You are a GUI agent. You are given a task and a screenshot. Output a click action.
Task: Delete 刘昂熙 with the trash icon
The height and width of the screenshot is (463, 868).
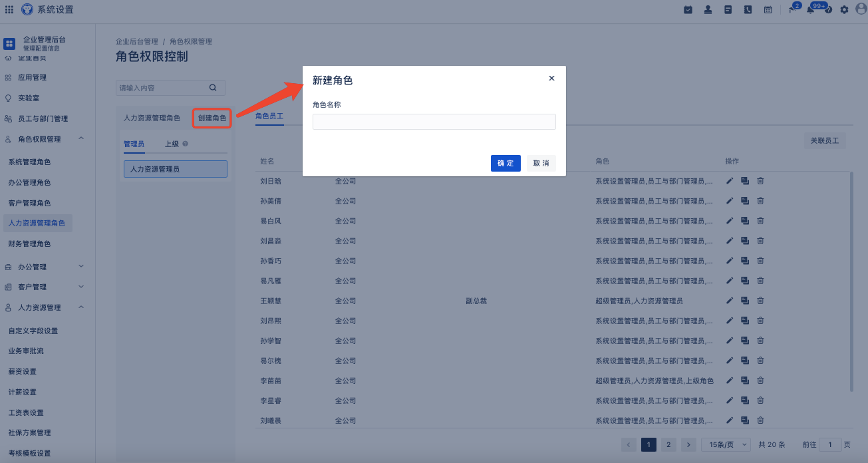point(760,321)
